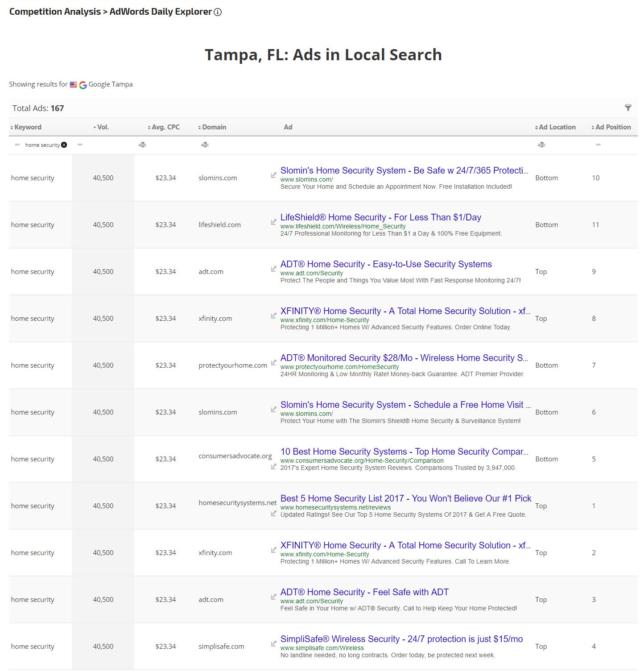Sort table by Keyword column

28,127
